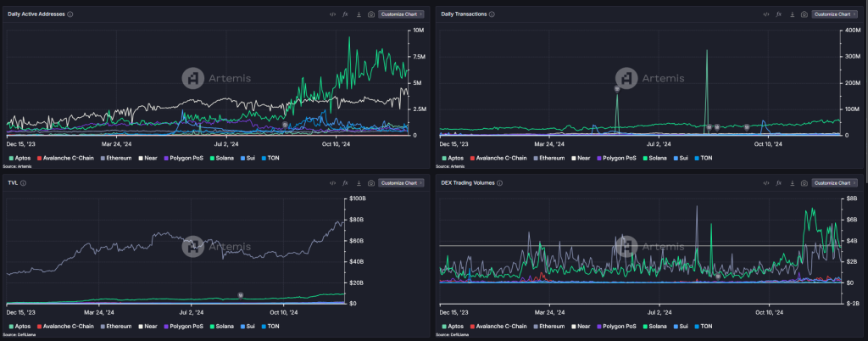The image size is (868, 341).
Task: Download Daily Transactions chart data
Action: click(792, 14)
